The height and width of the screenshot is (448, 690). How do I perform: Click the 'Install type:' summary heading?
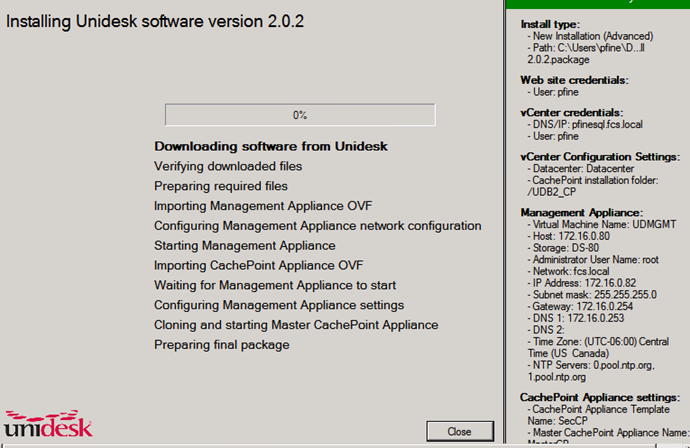tap(550, 24)
